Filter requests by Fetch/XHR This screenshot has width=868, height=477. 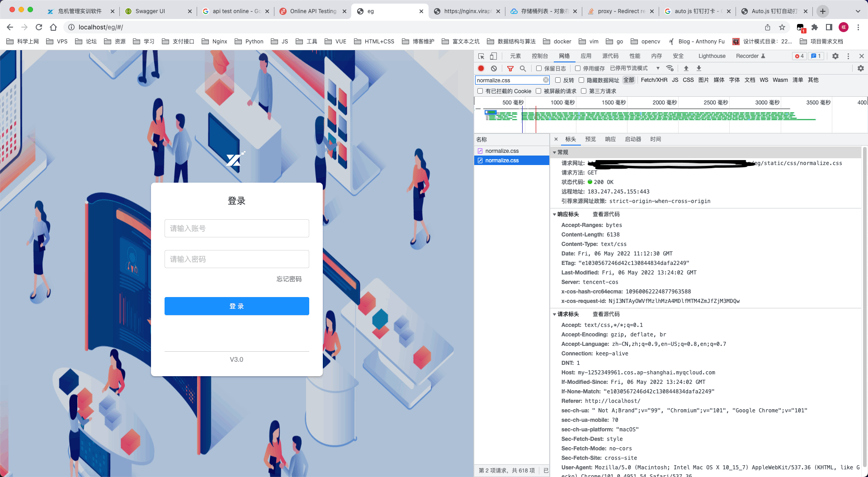[654, 80]
